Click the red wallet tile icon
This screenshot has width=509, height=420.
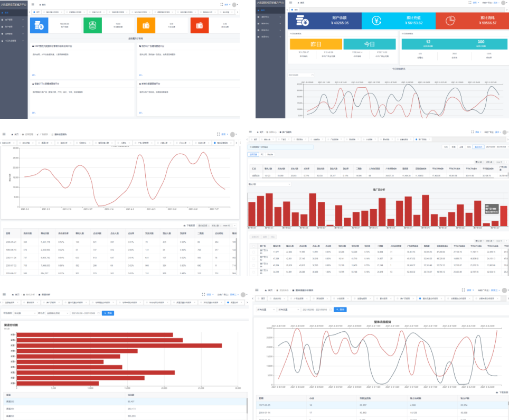click(x=200, y=25)
